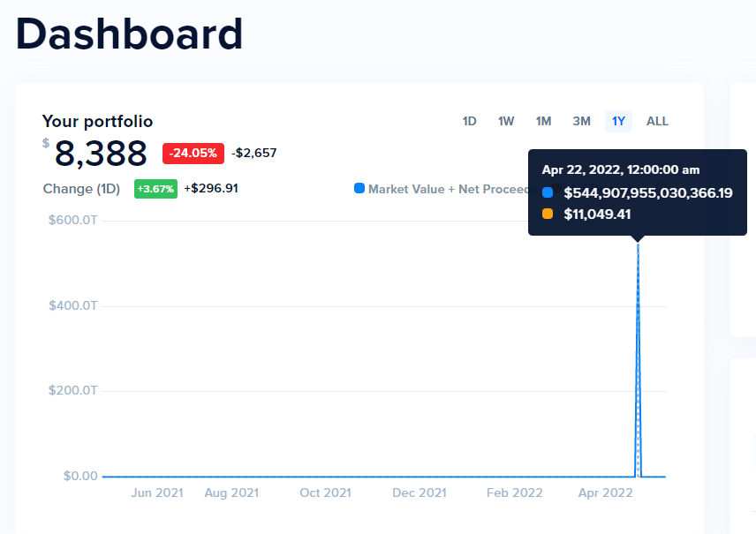Click the $400.0T y-axis label
Image resolution: width=756 pixels, height=534 pixels.
[73, 305]
